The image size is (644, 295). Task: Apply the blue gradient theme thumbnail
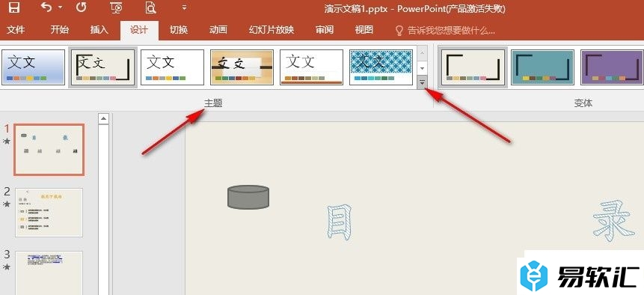coord(33,67)
